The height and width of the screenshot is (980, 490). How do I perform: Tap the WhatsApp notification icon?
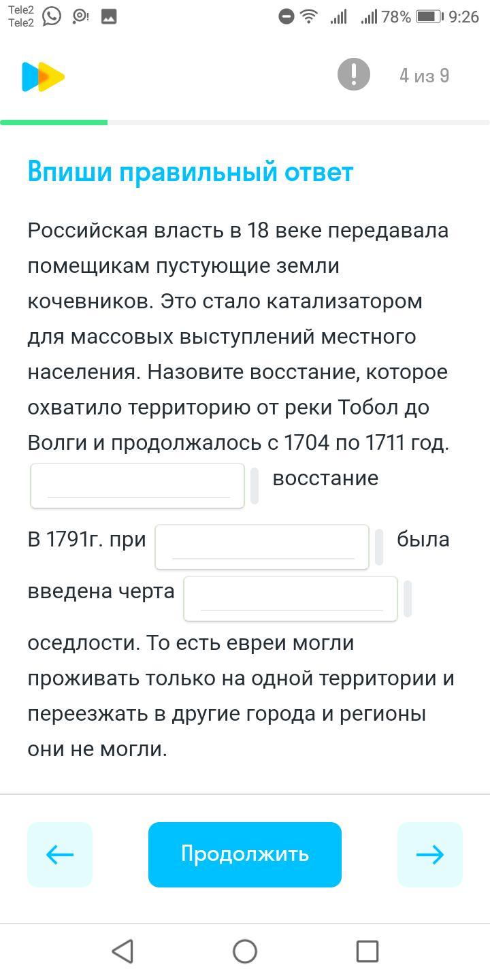coord(52,16)
